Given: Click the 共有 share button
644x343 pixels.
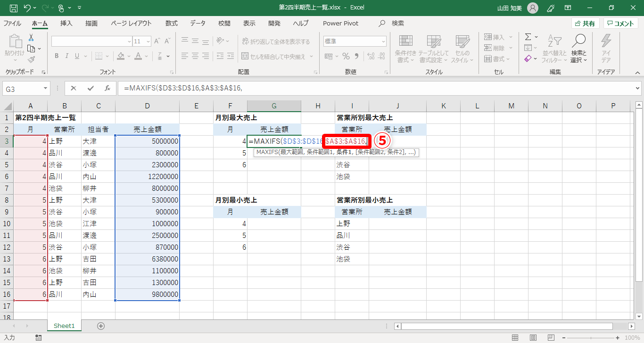Looking at the screenshot, I should coord(586,24).
